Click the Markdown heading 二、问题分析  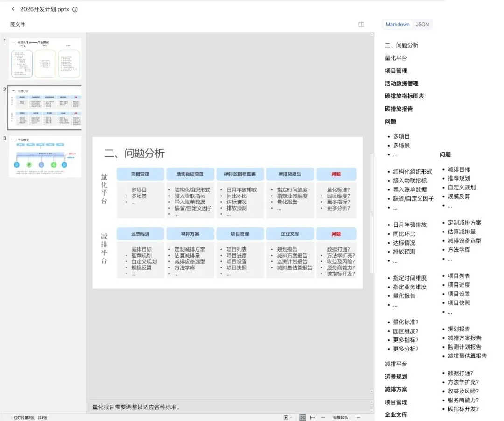(x=401, y=45)
